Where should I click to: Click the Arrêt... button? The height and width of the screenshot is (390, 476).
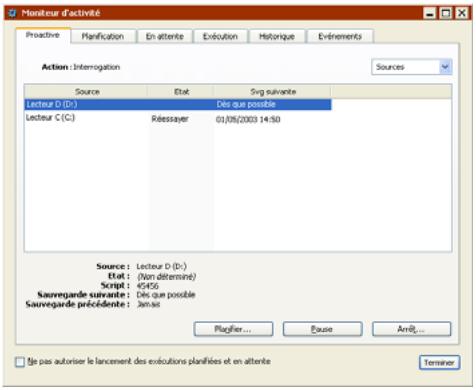coord(412,329)
